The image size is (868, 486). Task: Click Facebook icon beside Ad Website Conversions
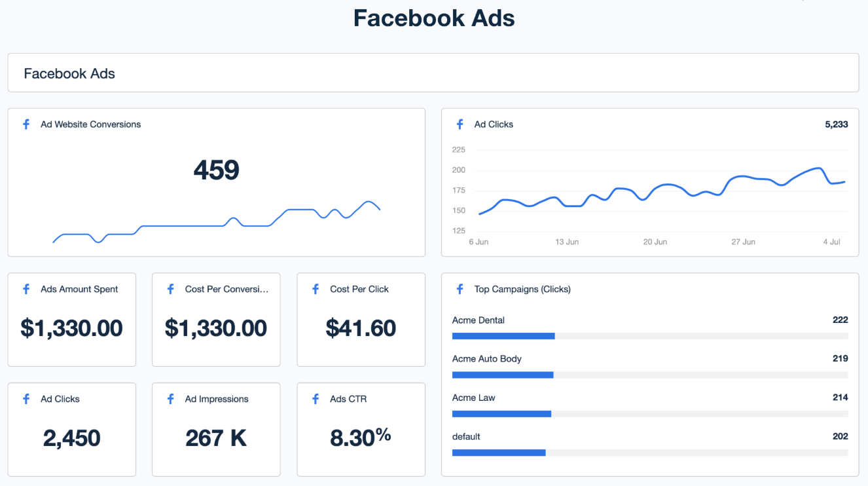tap(26, 124)
